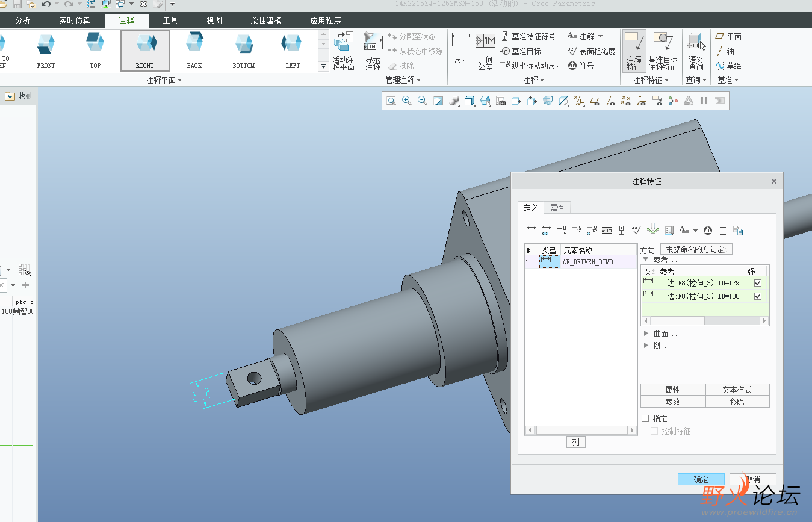Viewport: 812px width, 522px height.
Task: Click the 表面粗糙度 surface finish tool
Action: coord(592,51)
